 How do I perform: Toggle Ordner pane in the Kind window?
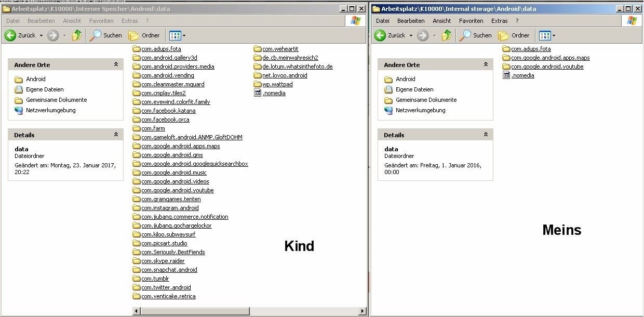point(144,35)
